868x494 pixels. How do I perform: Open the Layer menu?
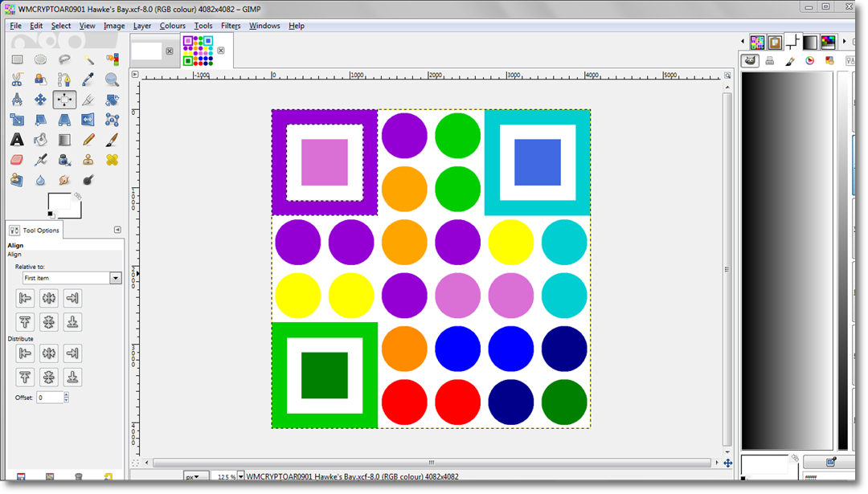(x=141, y=26)
